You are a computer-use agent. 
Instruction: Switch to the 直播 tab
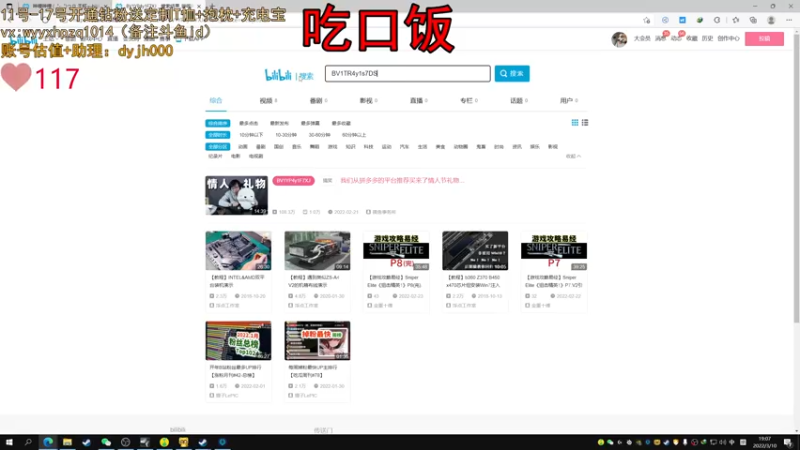pyautogui.click(x=418, y=101)
